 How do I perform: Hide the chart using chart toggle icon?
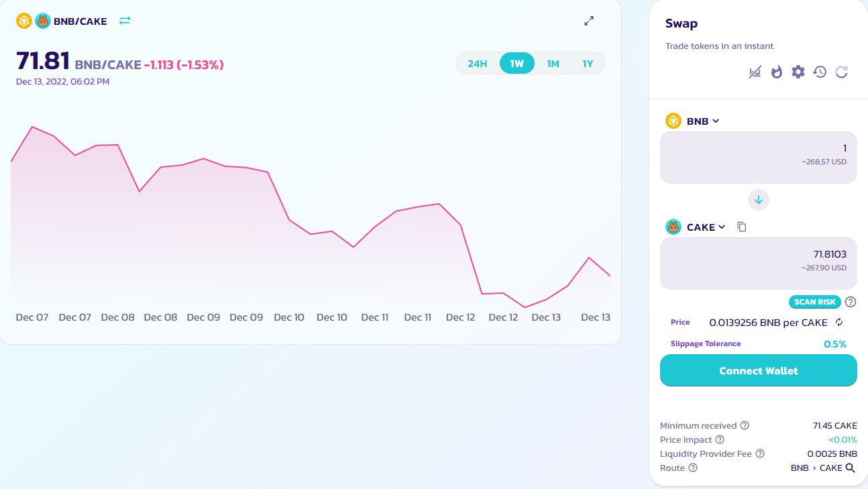point(755,72)
